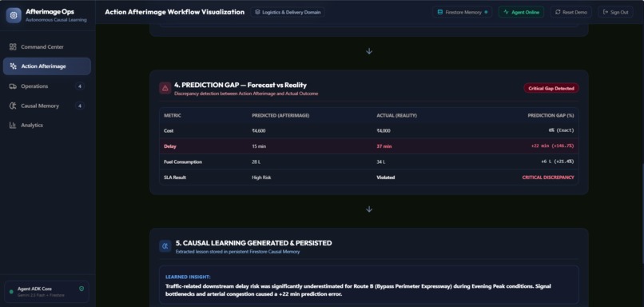Viewport: 644px width, 307px height.
Task: Click the 28 L predicted fuel value
Action: pos(256,162)
